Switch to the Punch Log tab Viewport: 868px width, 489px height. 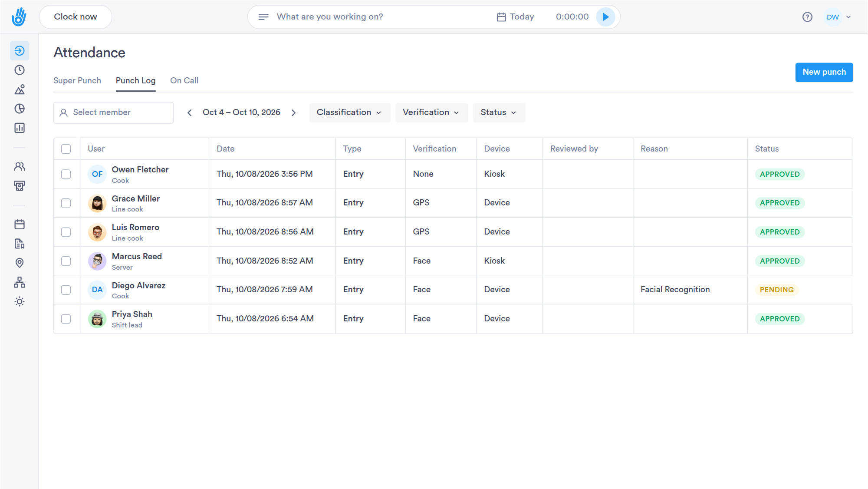pyautogui.click(x=135, y=81)
